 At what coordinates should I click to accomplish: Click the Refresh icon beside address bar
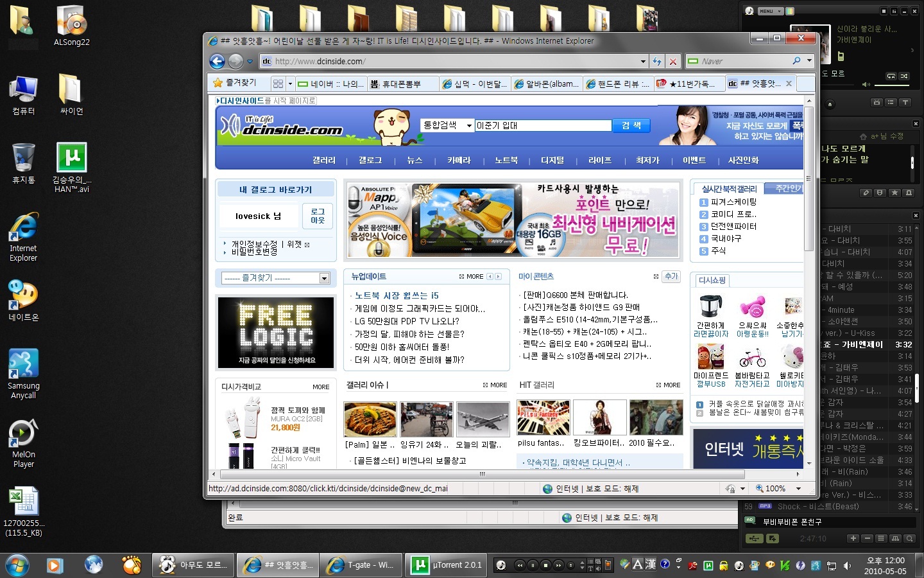point(657,61)
